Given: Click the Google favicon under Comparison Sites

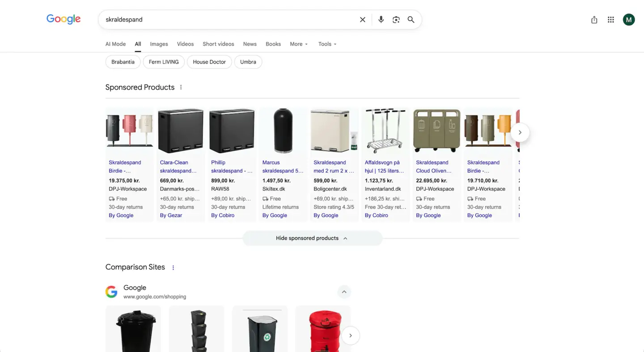Looking at the screenshot, I should coord(111,292).
